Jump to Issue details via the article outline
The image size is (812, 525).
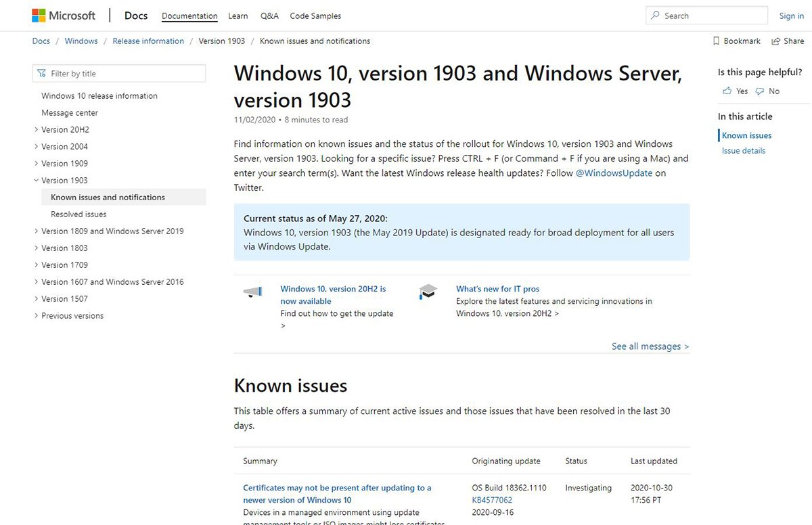tap(744, 150)
